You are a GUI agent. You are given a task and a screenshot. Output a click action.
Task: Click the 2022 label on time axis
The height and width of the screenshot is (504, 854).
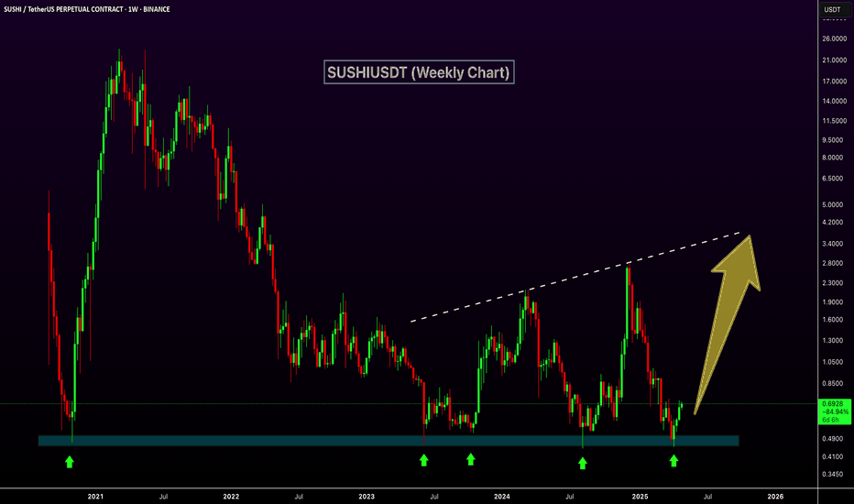click(x=231, y=497)
